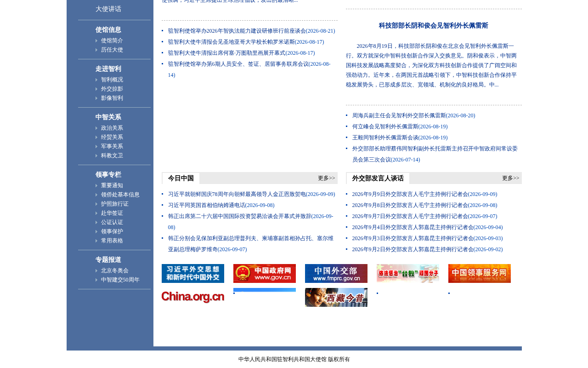Open 习近平同英国首相伯纳姆通电话 news item
Viewport: 588px width, 368px height.
[x=221, y=205]
